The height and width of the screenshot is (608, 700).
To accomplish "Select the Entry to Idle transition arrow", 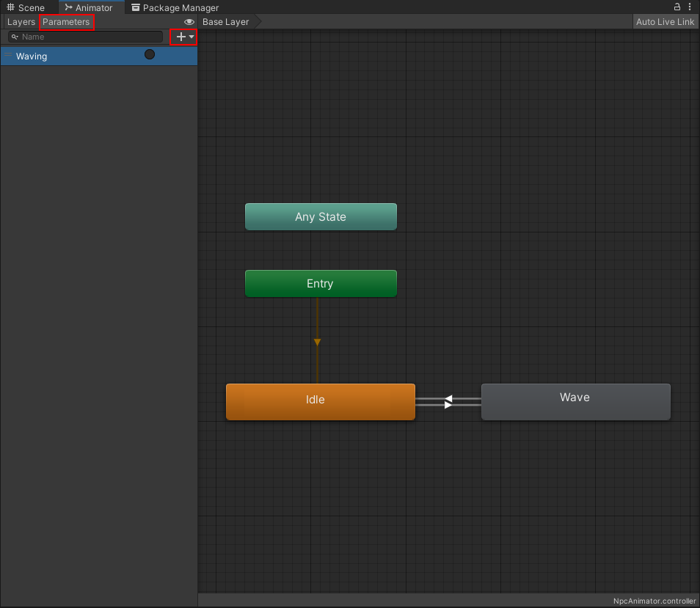I will tap(317, 342).
